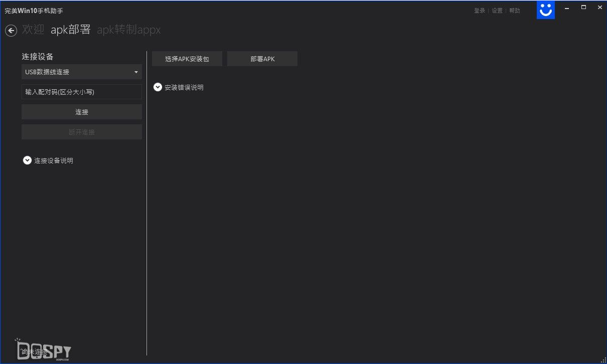Image resolution: width=607 pixels, height=364 pixels.
Task: Click the 完美Win10手机助手 title text
Action: [34, 11]
